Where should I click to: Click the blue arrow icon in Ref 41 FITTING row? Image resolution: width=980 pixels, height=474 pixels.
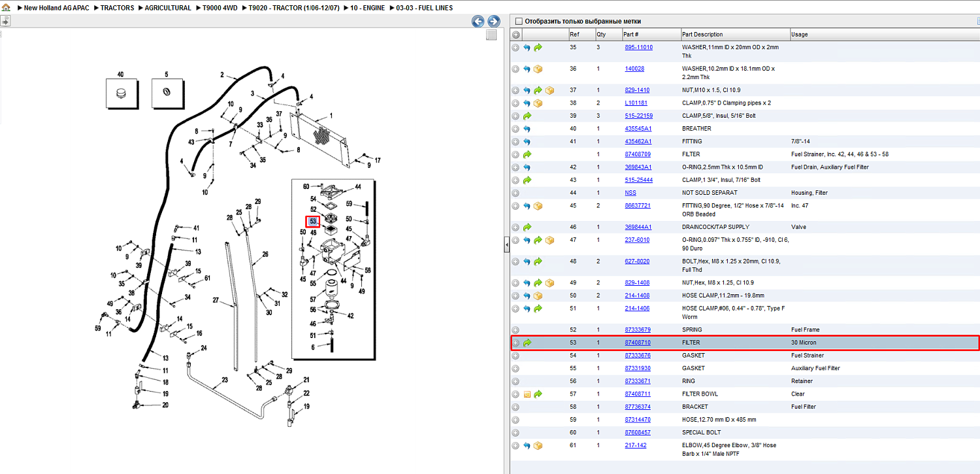(x=527, y=141)
